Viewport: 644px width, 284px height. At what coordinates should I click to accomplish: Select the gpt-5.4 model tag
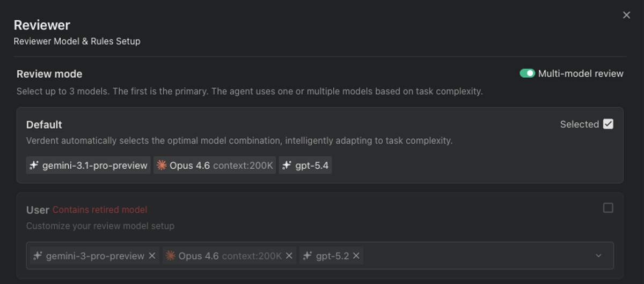click(305, 165)
